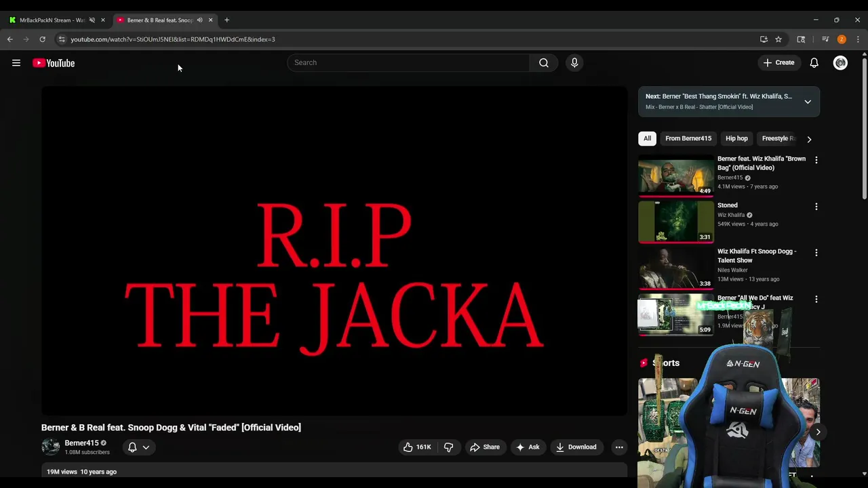Image resolution: width=868 pixels, height=488 pixels.
Task: Advance Shorts shelf with next arrow
Action: (x=818, y=432)
